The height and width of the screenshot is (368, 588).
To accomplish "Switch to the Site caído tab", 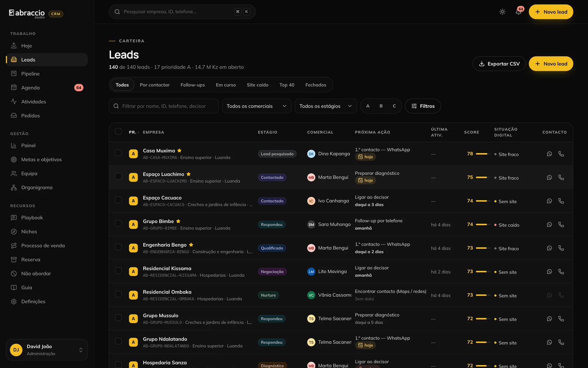I will (x=258, y=85).
